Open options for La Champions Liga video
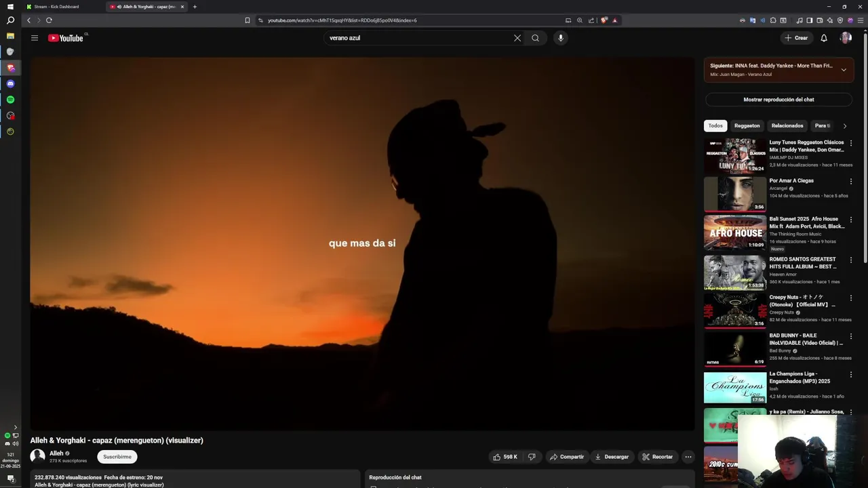Viewport: 868px width, 488px height. pos(851,374)
